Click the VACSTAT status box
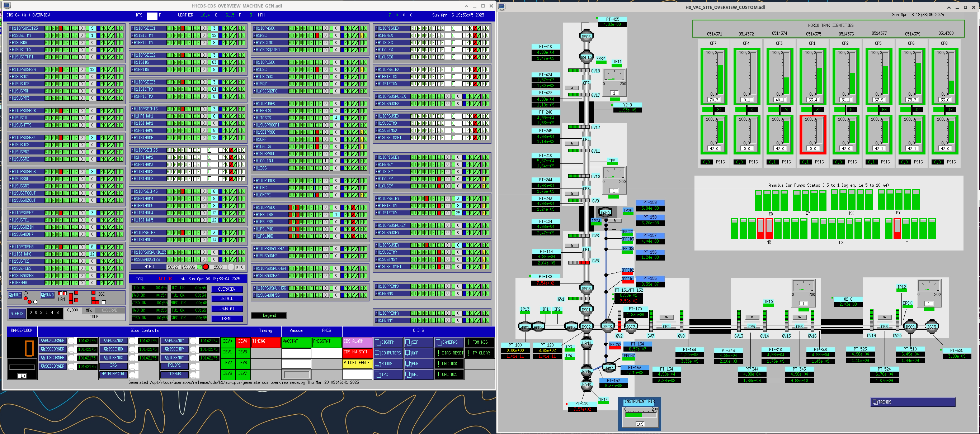The width and height of the screenshot is (980, 434). [296, 342]
